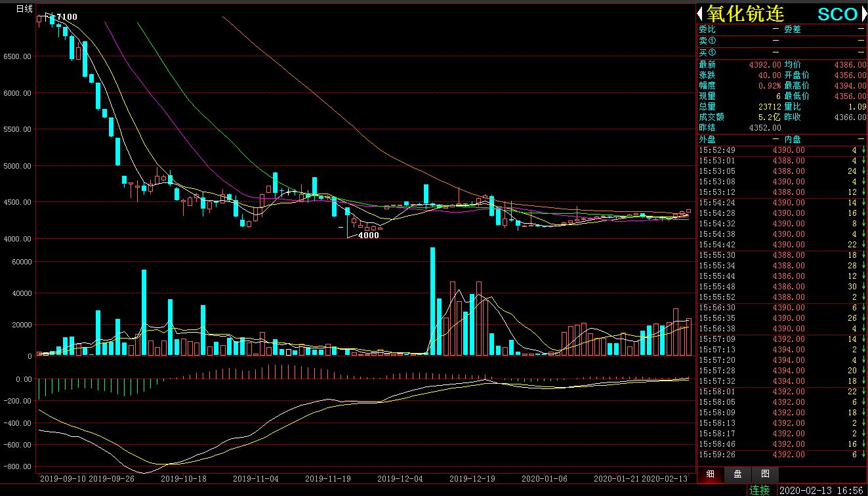This screenshot has height=496, width=868.
Task: Select the 15:58:46 tick row
Action: coord(781,444)
